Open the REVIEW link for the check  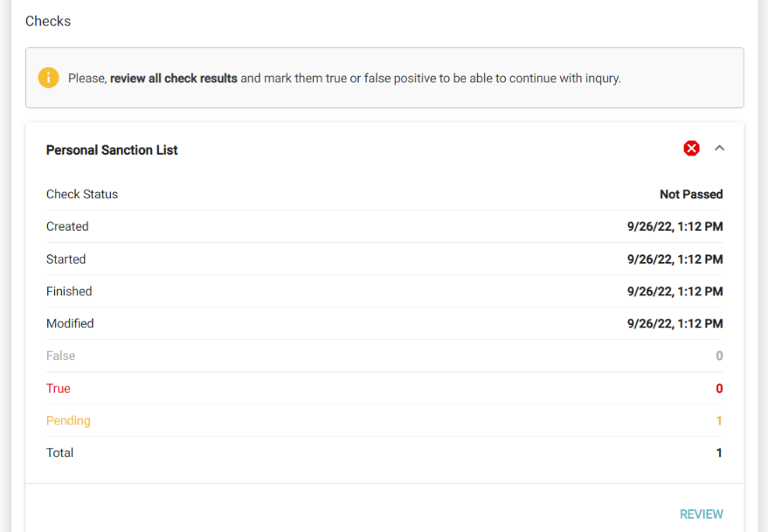(701, 515)
